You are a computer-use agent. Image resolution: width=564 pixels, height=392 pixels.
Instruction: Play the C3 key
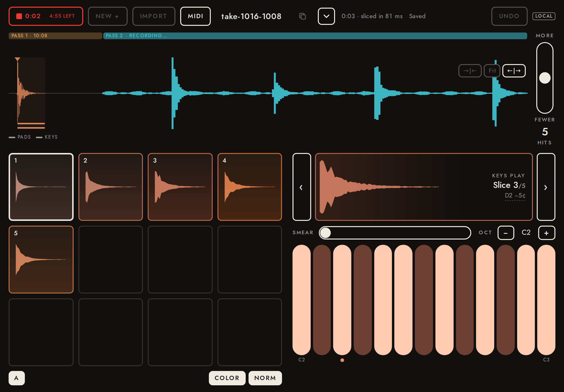coord(546,300)
